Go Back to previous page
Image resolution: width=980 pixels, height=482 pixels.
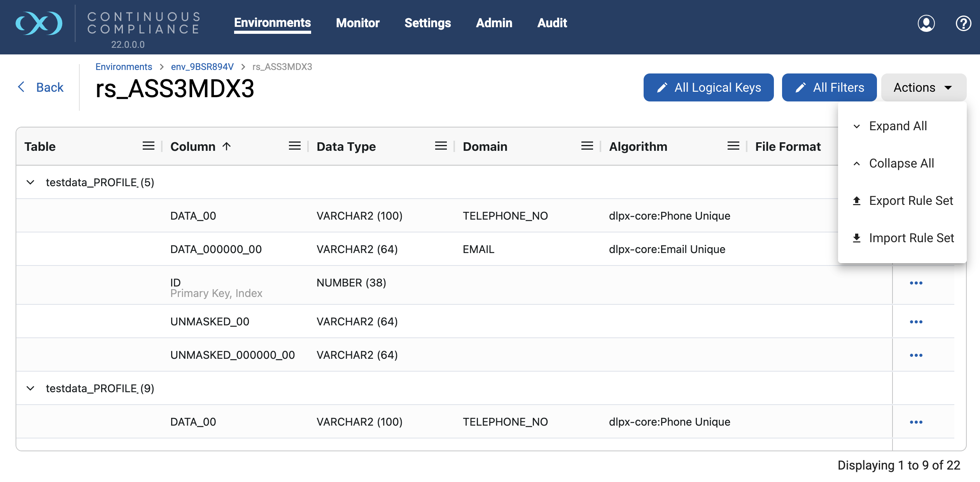coord(41,87)
